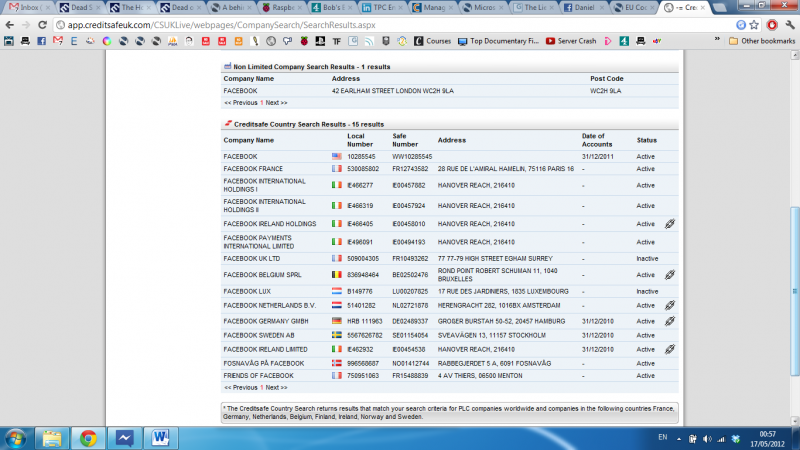800x450 pixels.
Task: Open the Other bookmarks folder
Action: [x=762, y=41]
